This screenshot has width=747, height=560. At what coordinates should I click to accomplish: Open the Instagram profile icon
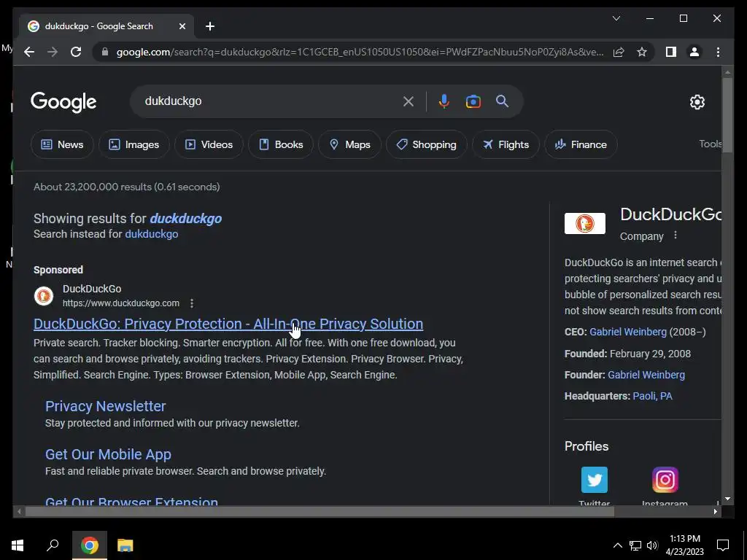click(665, 480)
